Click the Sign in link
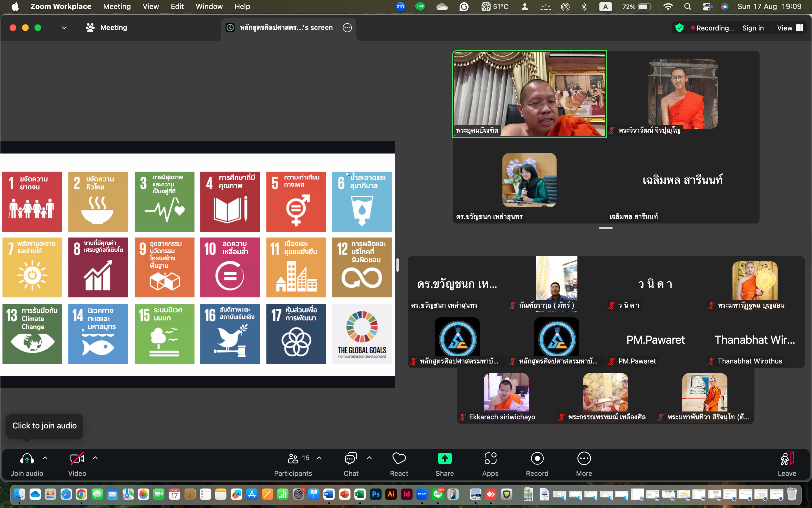Viewport: 812px width, 508px height. tap(753, 28)
